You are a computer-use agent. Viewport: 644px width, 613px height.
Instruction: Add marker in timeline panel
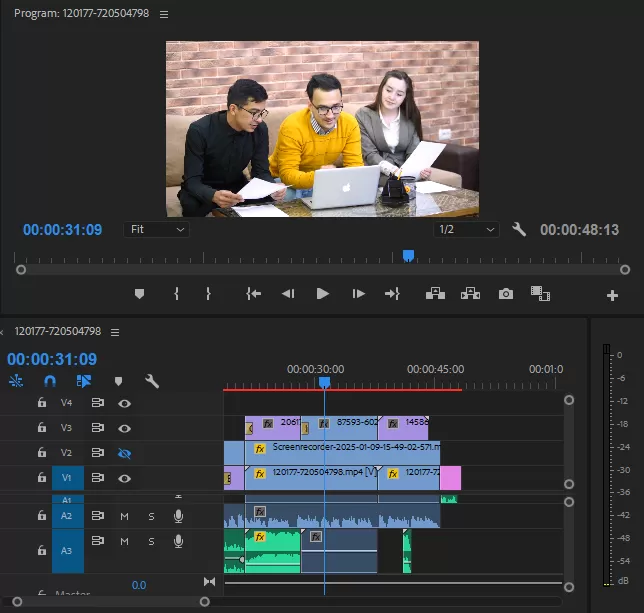pos(118,381)
